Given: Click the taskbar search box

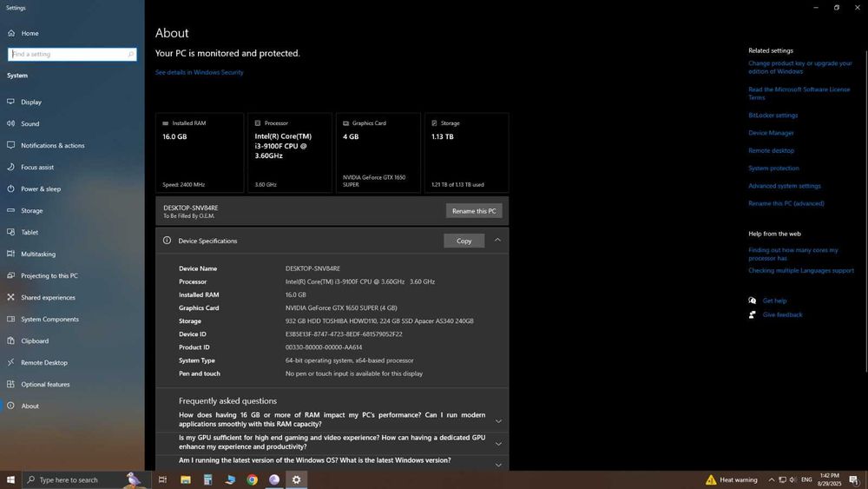Looking at the screenshot, I should (86, 479).
